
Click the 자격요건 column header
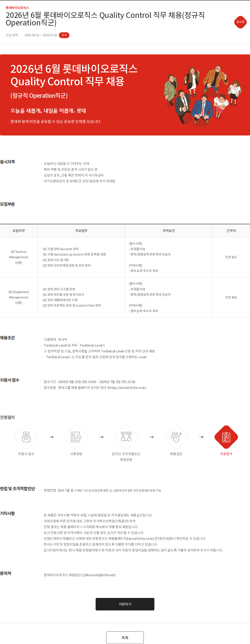[x=169, y=231]
